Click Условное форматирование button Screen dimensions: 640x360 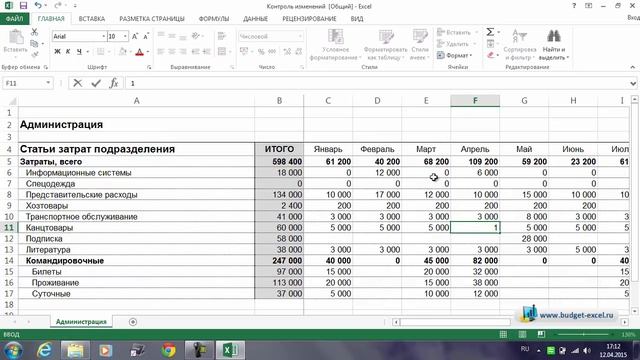(x=336, y=44)
